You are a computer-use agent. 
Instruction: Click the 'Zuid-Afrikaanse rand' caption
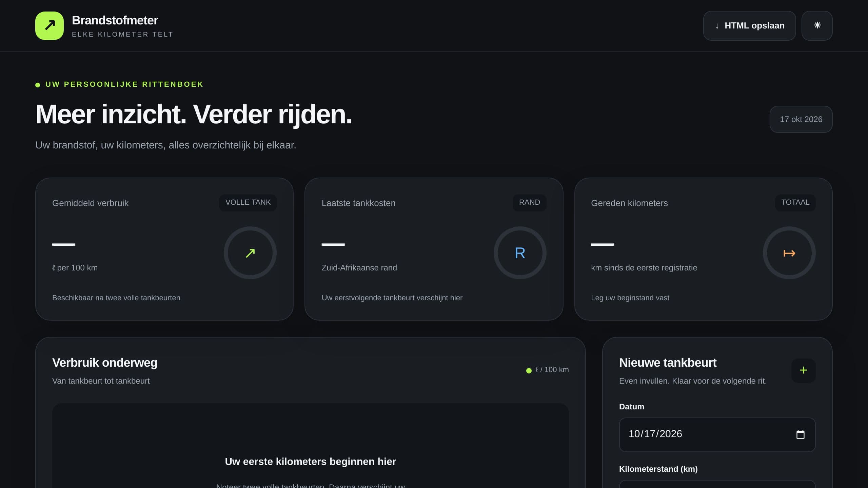tap(359, 268)
